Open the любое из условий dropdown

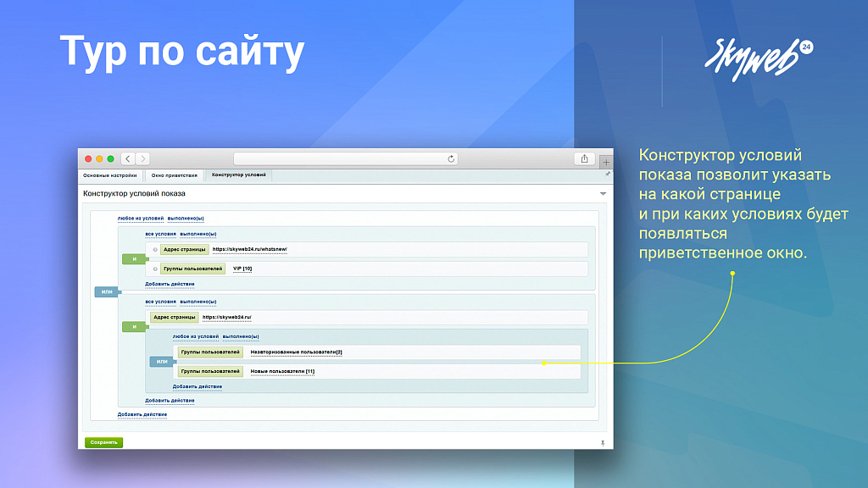[141, 219]
